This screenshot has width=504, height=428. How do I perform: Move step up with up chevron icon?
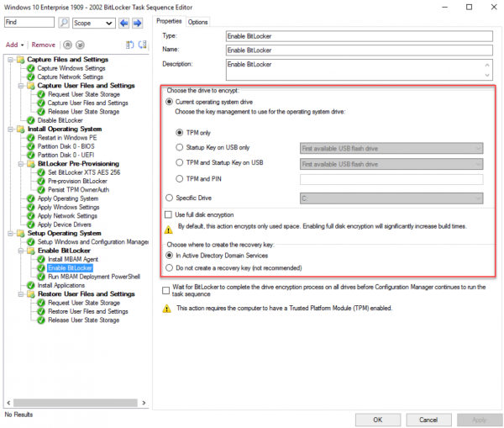click(67, 45)
